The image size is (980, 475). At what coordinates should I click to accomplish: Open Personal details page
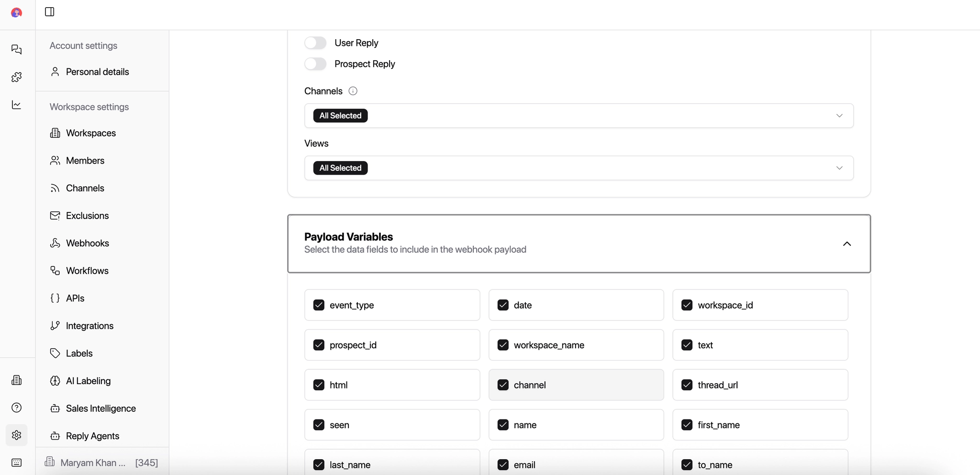[97, 72]
